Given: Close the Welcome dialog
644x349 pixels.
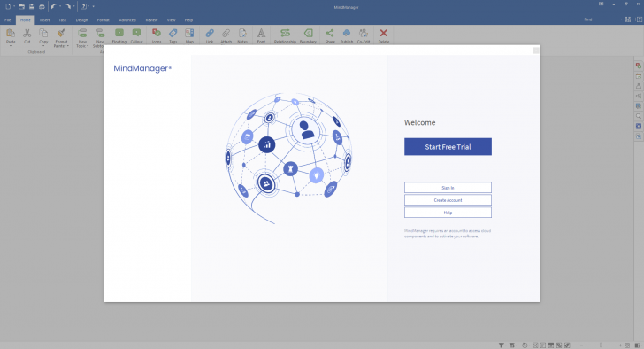Looking at the screenshot, I should (535, 50).
